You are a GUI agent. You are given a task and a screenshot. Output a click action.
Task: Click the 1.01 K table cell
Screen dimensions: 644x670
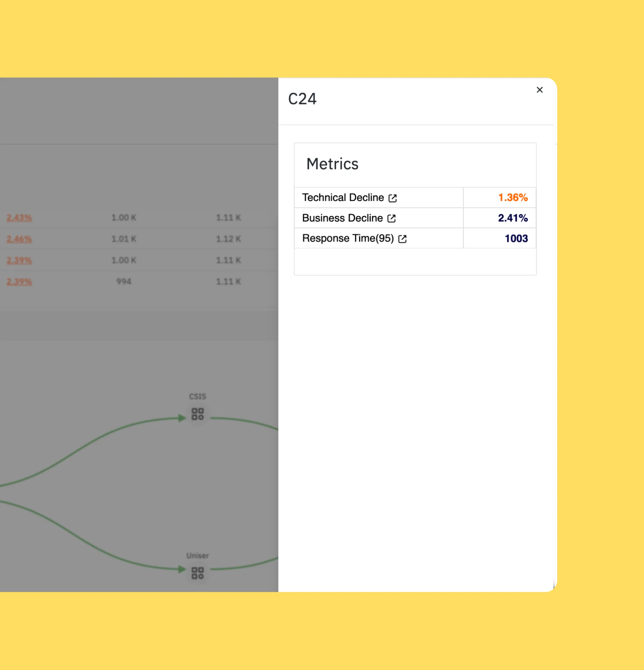click(124, 239)
